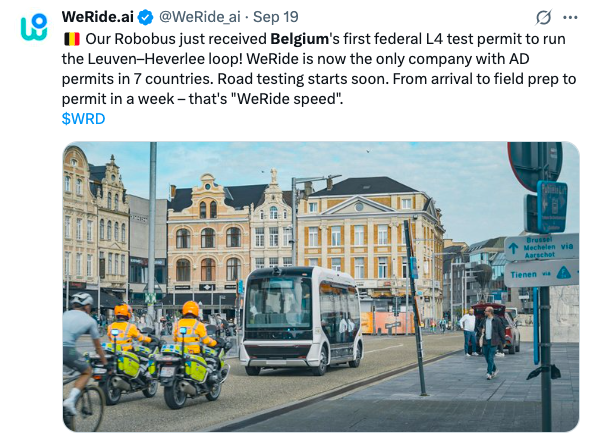Click the blue verified checkmark badge

pyautogui.click(x=145, y=17)
